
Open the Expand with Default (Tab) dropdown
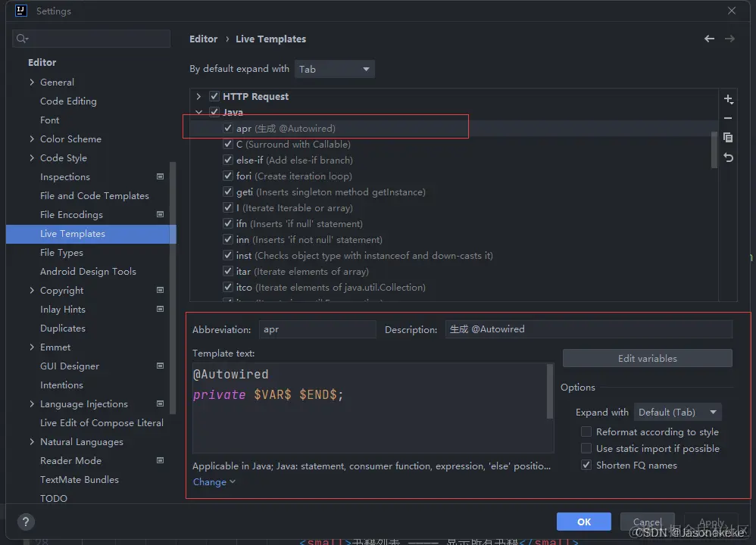(x=677, y=412)
